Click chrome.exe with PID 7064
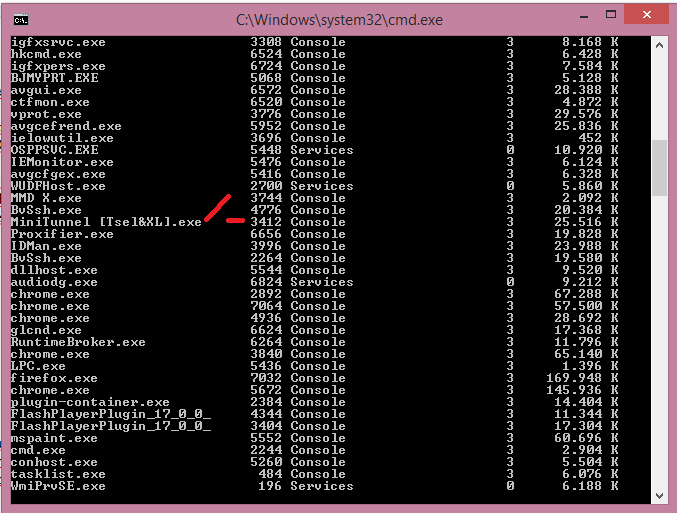The height and width of the screenshot is (513, 677). click(50, 306)
